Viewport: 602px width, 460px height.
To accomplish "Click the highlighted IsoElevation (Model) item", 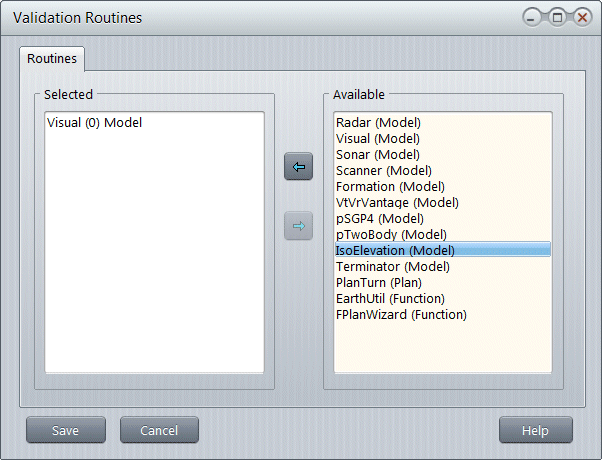I will coord(395,251).
